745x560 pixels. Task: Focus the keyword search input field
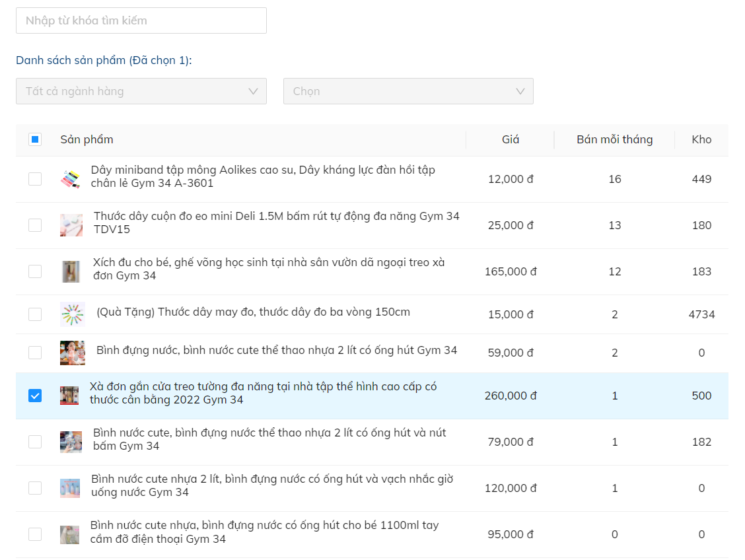(x=141, y=20)
